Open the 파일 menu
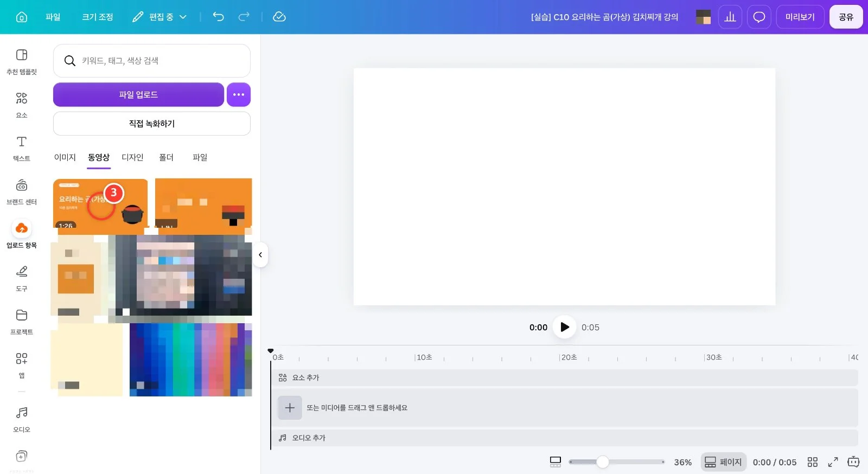Screen dimensions: 868x474 (x=53, y=17)
